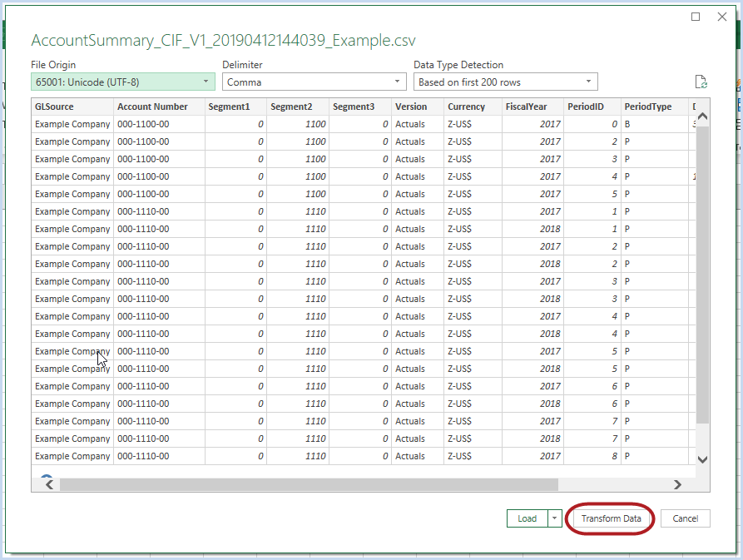Screen dimensions: 743x560
Task: Select the Version column header
Action: tap(418, 107)
